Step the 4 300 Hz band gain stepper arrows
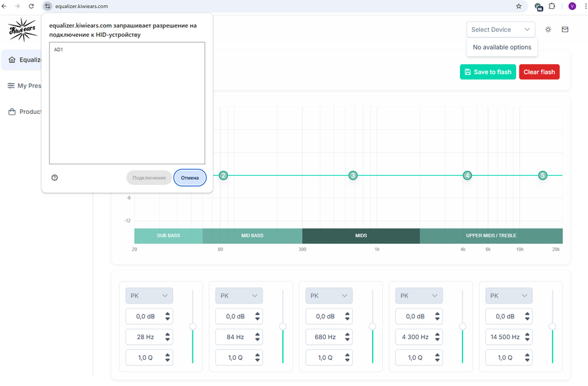588x386 pixels. pyautogui.click(x=437, y=316)
